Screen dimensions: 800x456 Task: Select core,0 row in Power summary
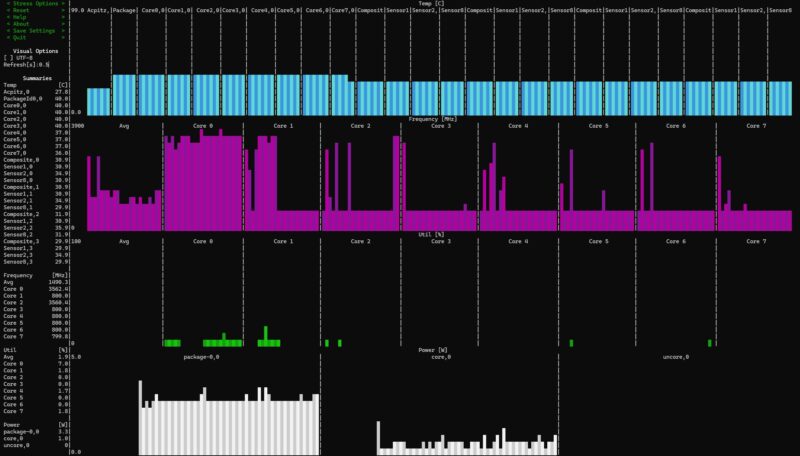[36, 438]
